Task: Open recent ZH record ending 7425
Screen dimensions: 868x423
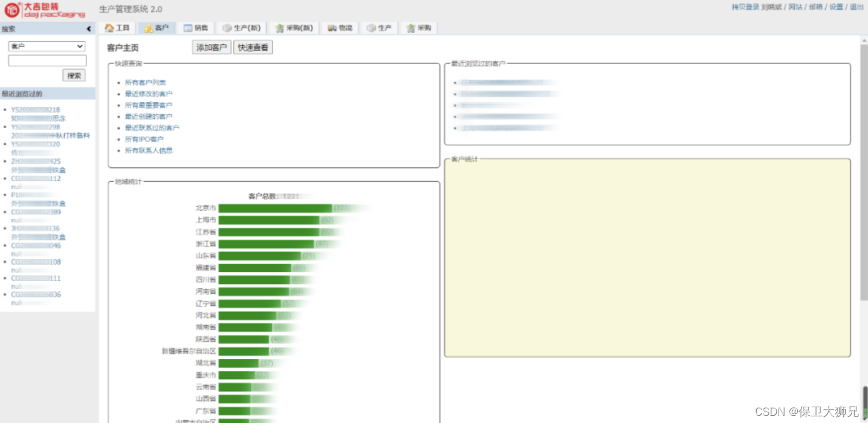Action: (x=36, y=162)
